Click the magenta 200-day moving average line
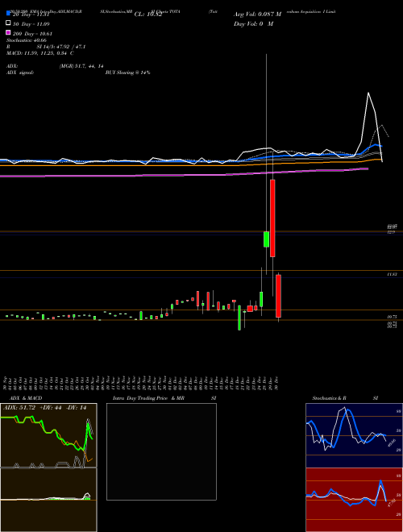The image size is (403, 532). pyautogui.click(x=185, y=174)
